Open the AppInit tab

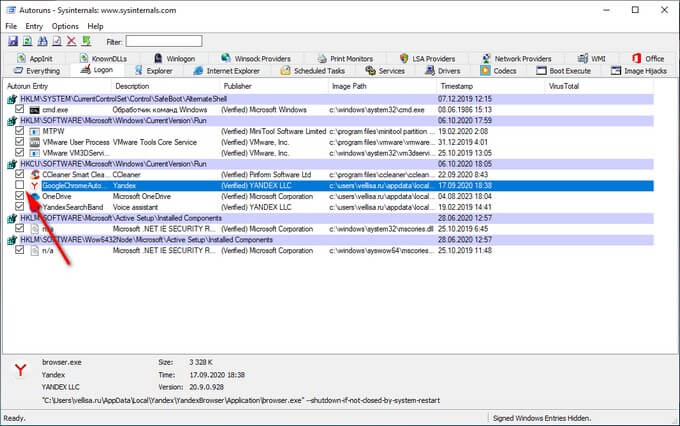(x=35, y=59)
